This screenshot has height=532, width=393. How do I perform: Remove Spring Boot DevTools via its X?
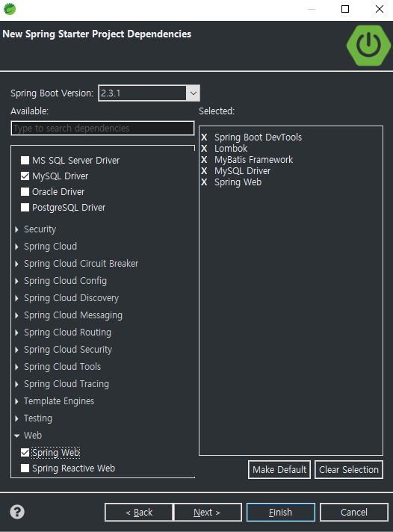pyautogui.click(x=204, y=137)
